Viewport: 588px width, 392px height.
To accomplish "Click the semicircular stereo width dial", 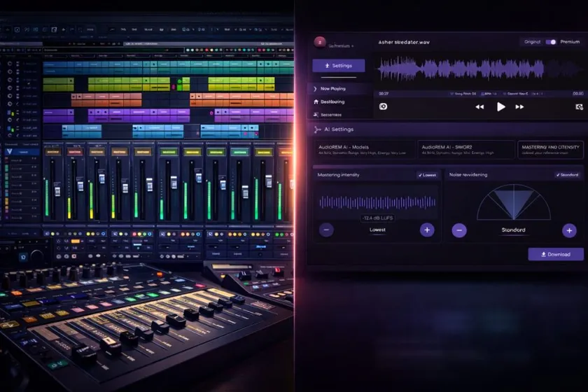I will [x=513, y=202].
